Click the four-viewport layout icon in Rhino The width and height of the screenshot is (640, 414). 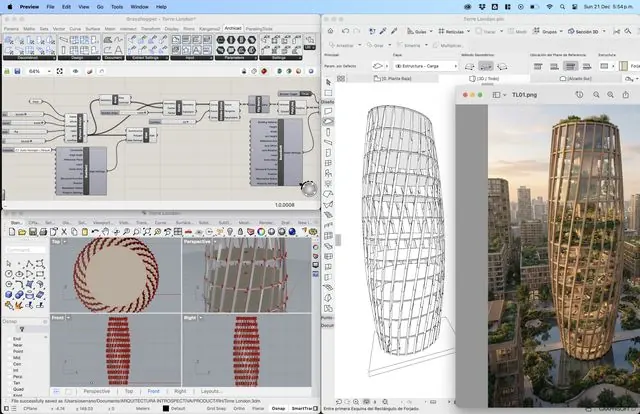[x=178, y=232]
